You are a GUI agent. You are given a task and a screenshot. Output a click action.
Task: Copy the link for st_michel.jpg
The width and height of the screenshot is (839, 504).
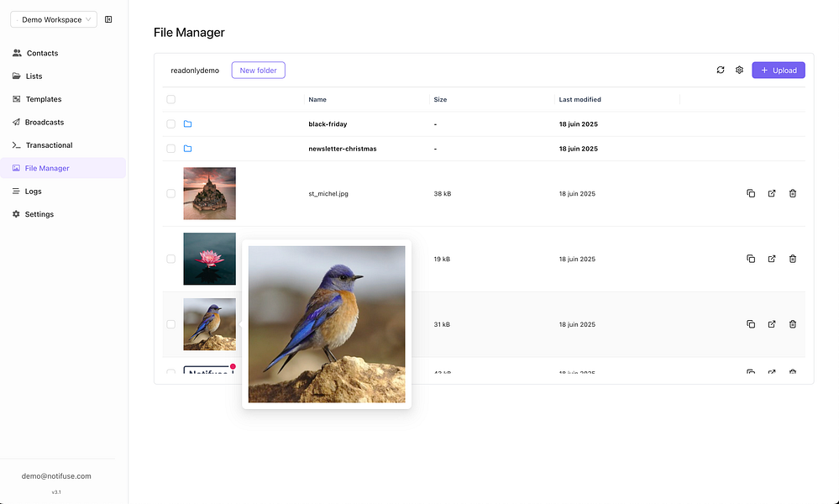[751, 193]
